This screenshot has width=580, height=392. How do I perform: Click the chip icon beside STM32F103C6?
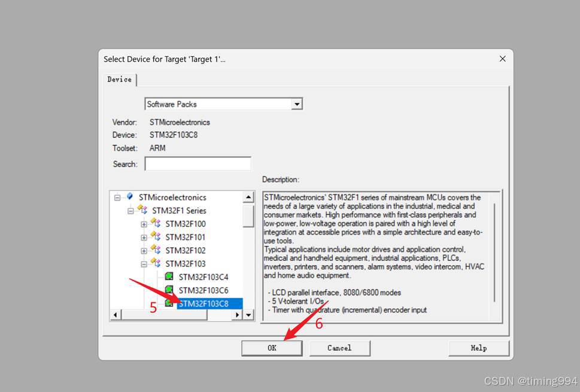pyautogui.click(x=169, y=290)
